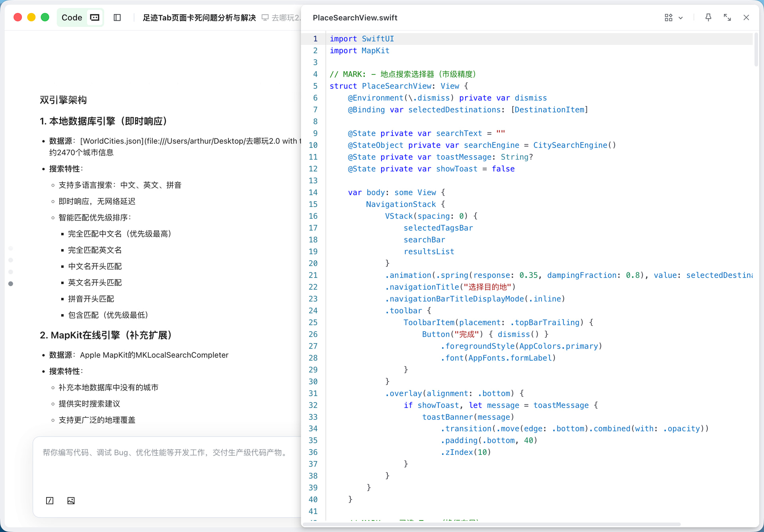Pin the PlaceSearchView.swift panel
Viewport: 764px width, 532px height.
(708, 17)
